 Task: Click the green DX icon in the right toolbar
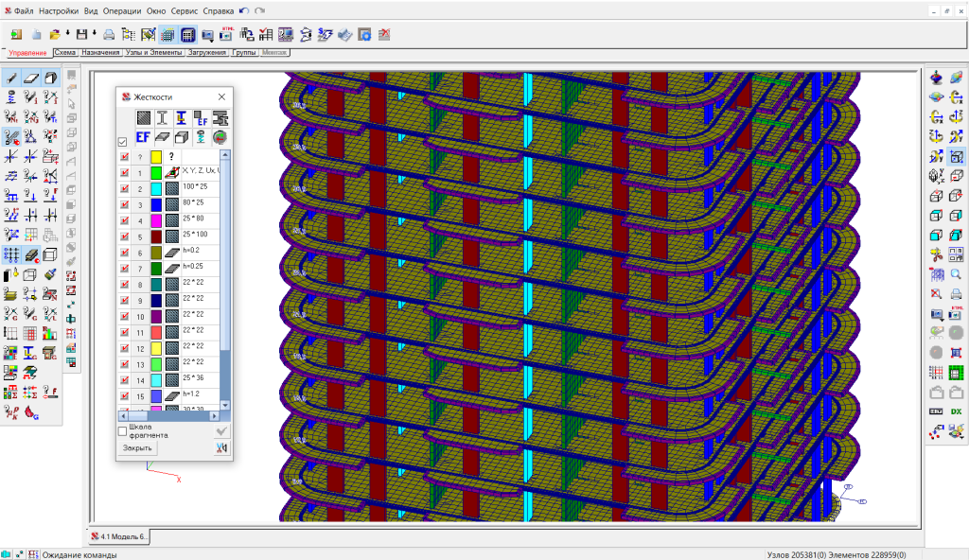(956, 411)
